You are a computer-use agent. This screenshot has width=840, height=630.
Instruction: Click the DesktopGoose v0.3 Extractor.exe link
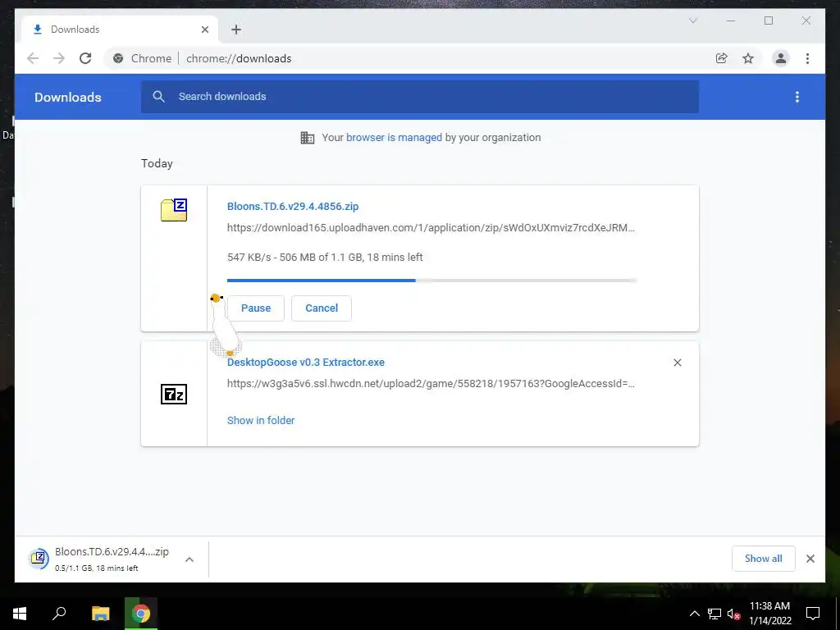(306, 362)
